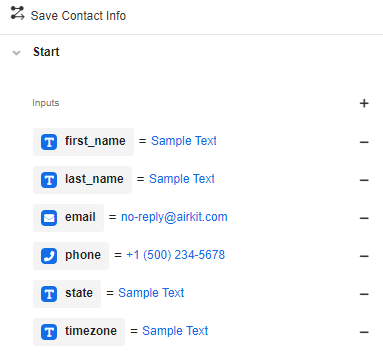Delete the email input using minus button

click(x=364, y=218)
